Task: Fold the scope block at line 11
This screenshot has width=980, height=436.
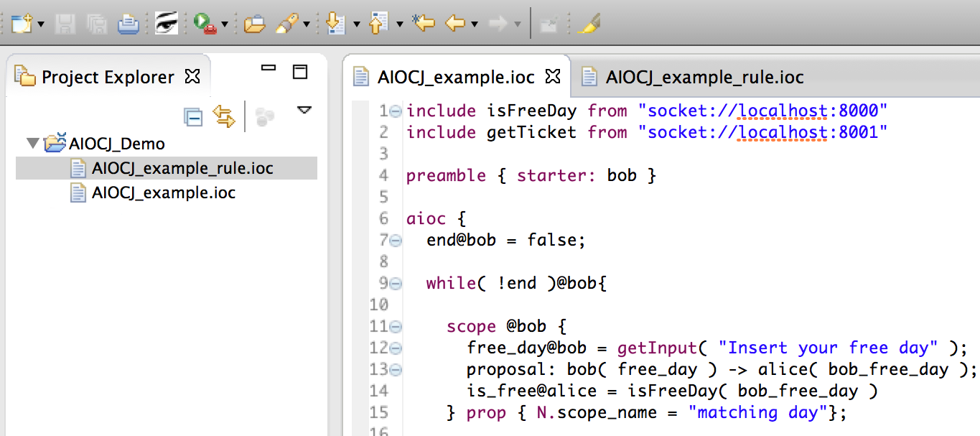Action: pyautogui.click(x=395, y=326)
